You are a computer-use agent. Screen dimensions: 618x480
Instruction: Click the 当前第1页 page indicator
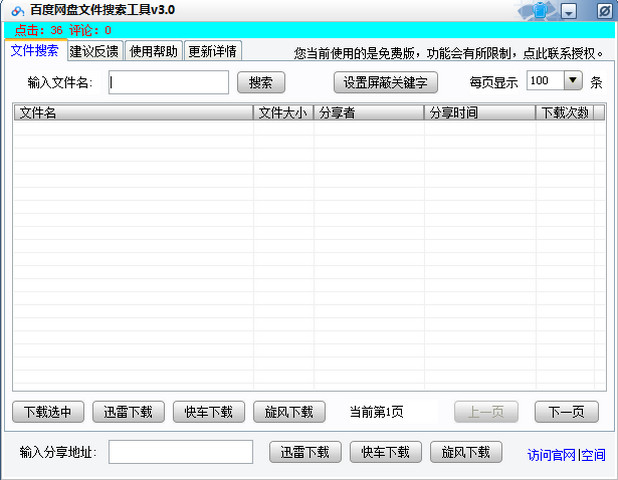[x=377, y=412]
